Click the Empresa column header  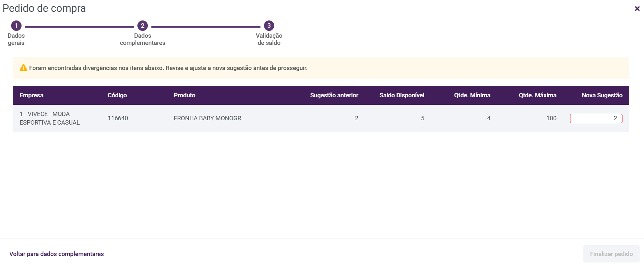[x=32, y=95]
